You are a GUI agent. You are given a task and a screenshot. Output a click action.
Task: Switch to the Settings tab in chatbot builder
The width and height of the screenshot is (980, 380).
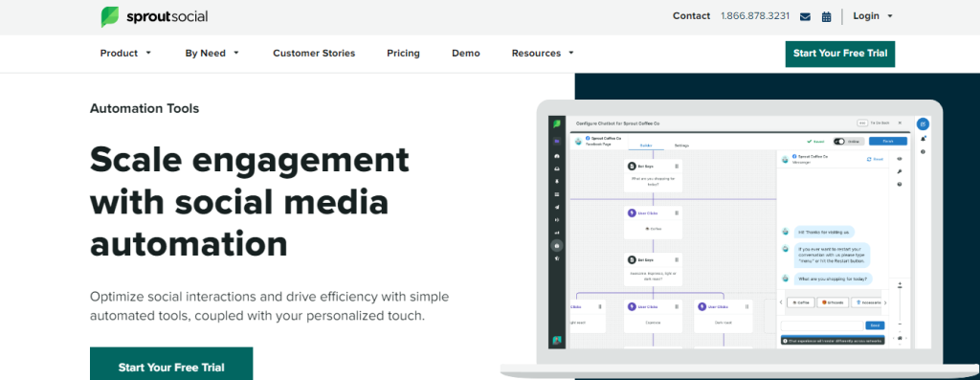coord(681,145)
